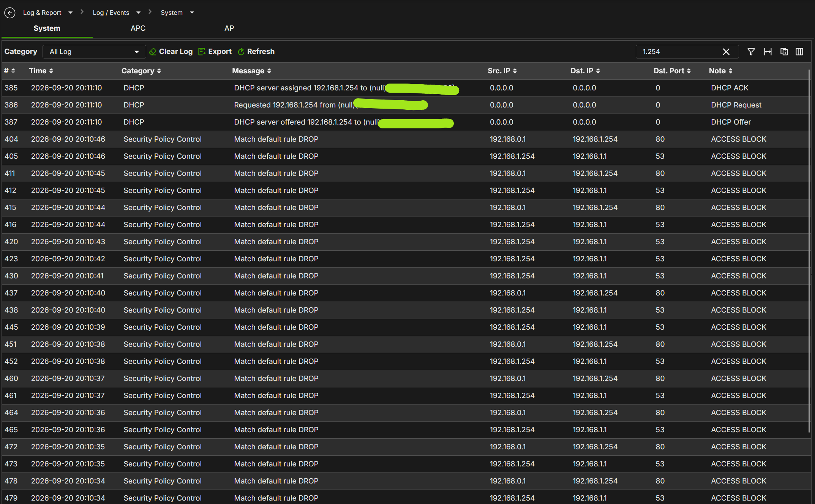Screen dimensions: 815x504
Task: Sort by the Message column
Action: click(251, 71)
